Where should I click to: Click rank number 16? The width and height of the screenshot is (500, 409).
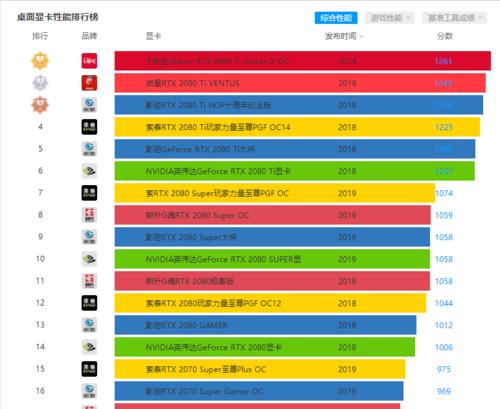pos(40,391)
